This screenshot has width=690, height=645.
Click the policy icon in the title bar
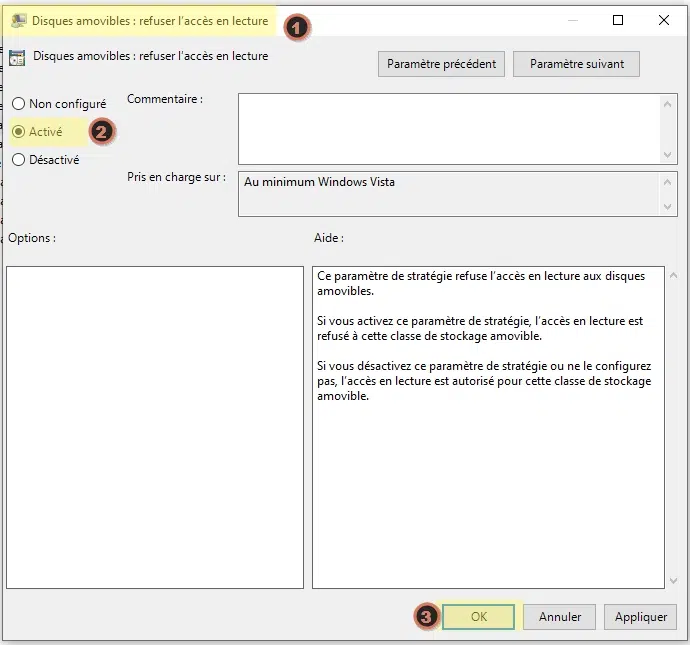click(x=18, y=20)
